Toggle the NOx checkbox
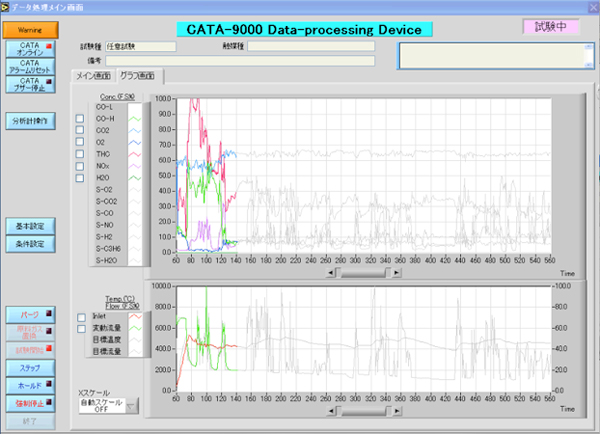Viewport: 600px width, 434px height. coord(80,166)
